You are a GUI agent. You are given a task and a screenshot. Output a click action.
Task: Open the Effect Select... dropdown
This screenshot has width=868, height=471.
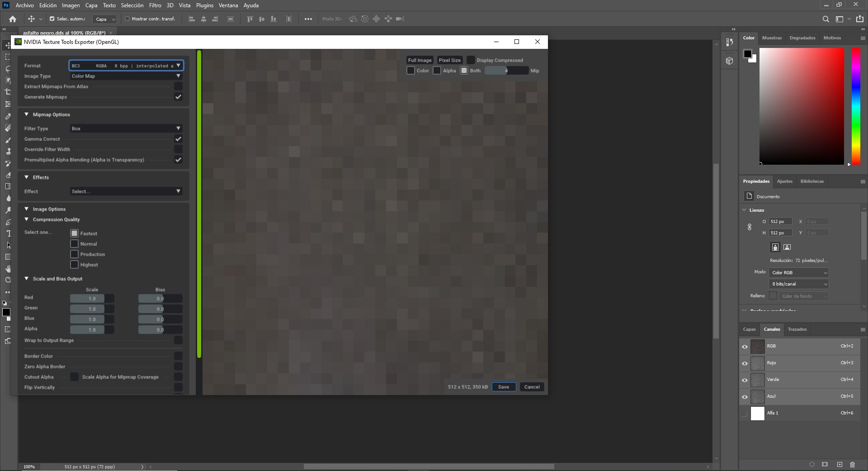coord(126,191)
